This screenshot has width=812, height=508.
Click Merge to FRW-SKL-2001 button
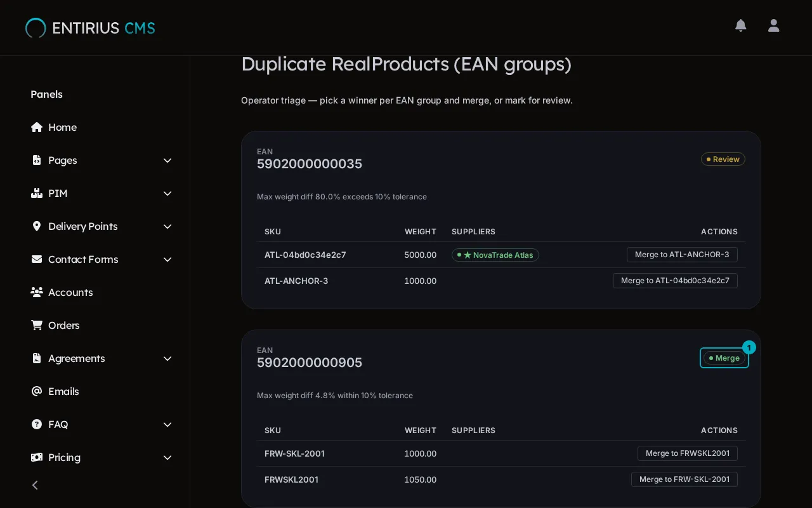tap(684, 479)
